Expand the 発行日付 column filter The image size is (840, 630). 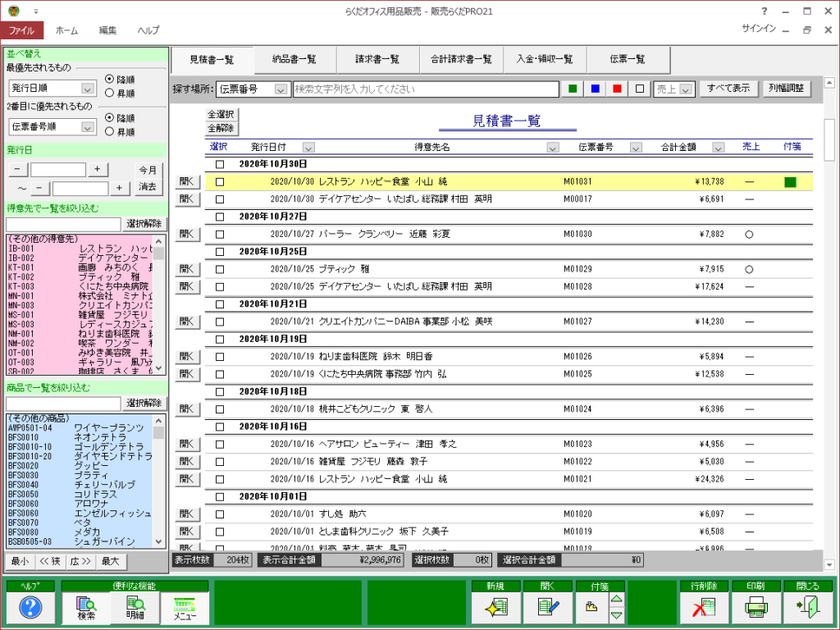pyautogui.click(x=308, y=148)
